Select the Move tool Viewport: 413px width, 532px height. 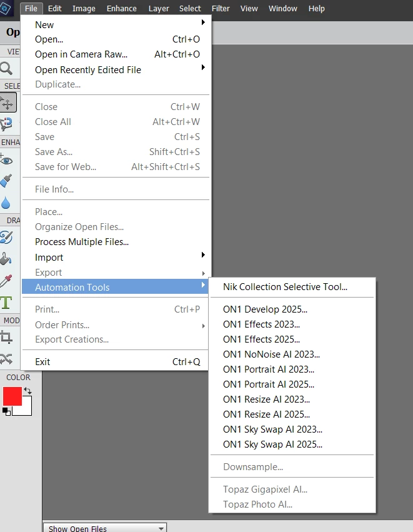7,102
